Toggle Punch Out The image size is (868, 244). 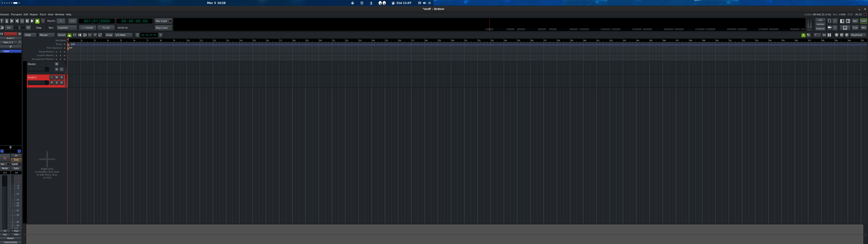73,21
